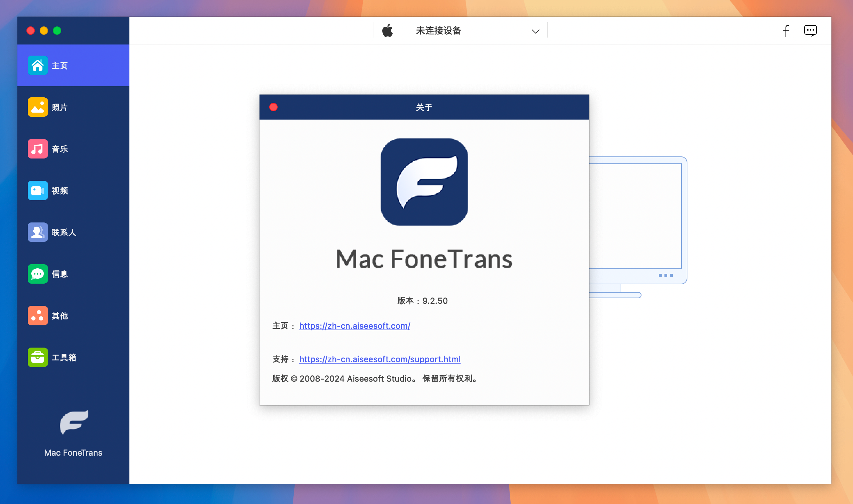Click the Apple logo device icon

pos(388,31)
